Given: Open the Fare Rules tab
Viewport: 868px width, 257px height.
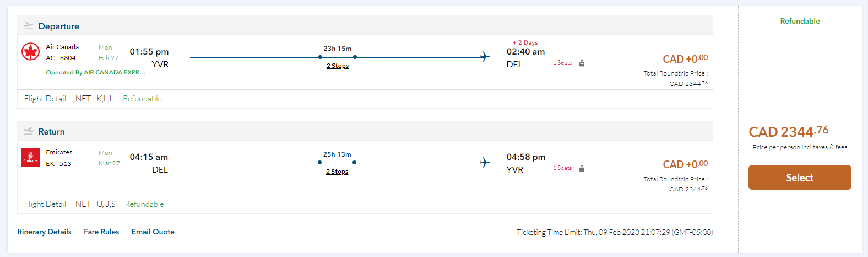Looking at the screenshot, I should (101, 232).
